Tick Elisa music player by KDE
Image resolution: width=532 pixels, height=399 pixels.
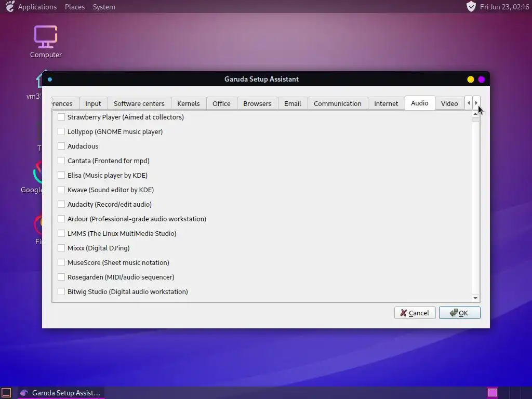point(61,176)
